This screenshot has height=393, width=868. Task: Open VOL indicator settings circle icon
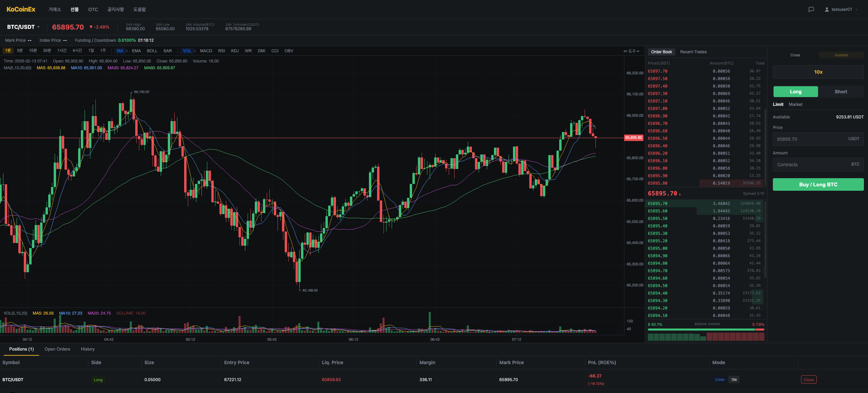[195, 51]
